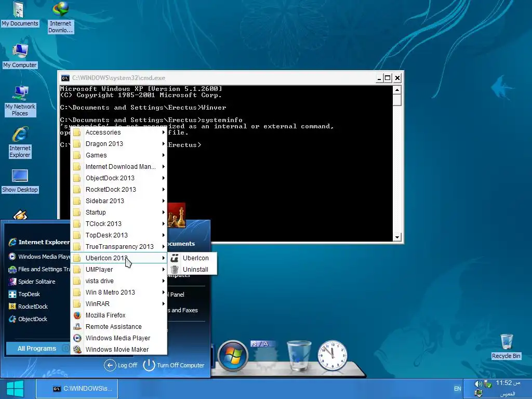This screenshot has height=399, width=532.
Task: Click the Mozilla Firefox icon in programs list
Action: pyautogui.click(x=77, y=315)
